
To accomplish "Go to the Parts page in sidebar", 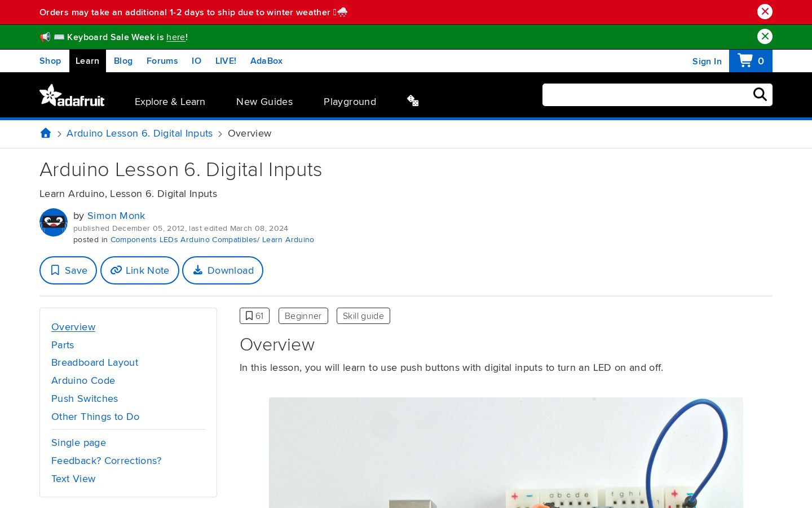I will point(63,345).
